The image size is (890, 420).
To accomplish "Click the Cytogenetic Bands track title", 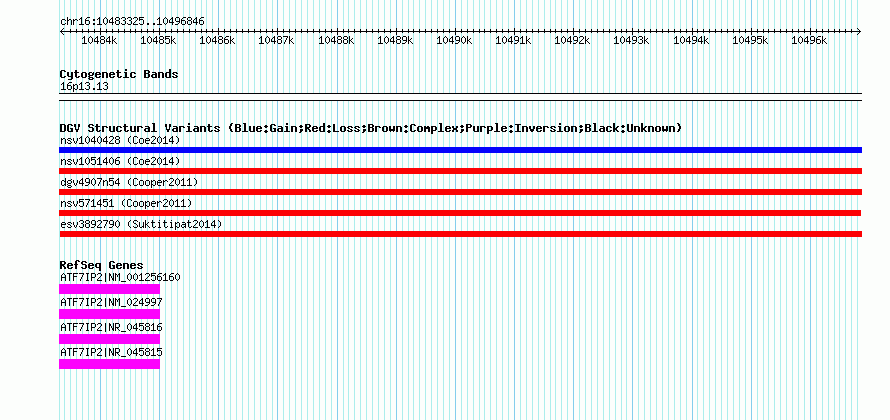I will [x=119, y=74].
